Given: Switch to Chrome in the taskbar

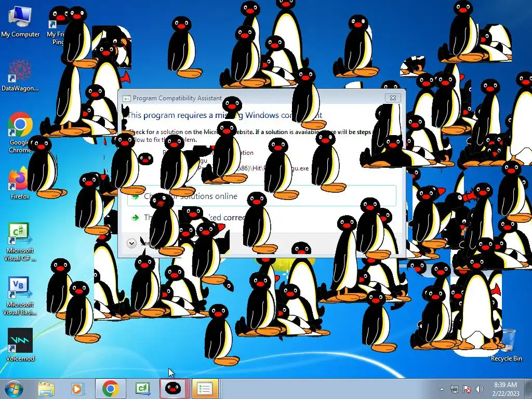Looking at the screenshot, I should tap(110, 389).
